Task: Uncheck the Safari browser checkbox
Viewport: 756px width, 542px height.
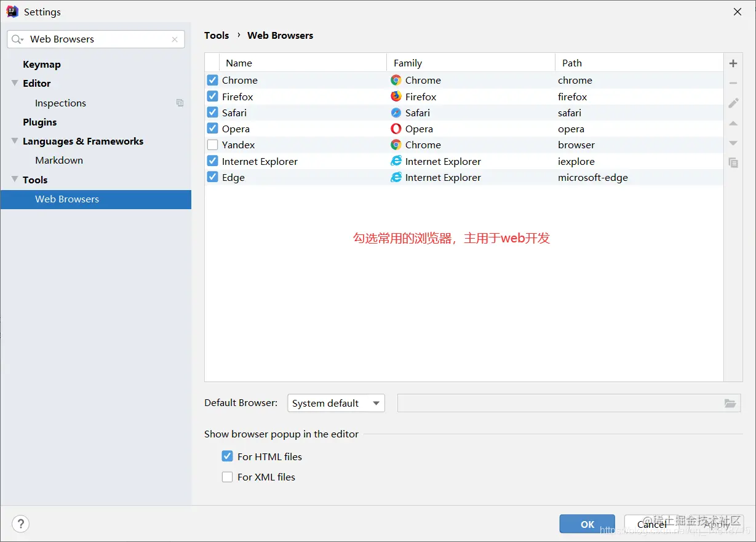Action: [212, 113]
